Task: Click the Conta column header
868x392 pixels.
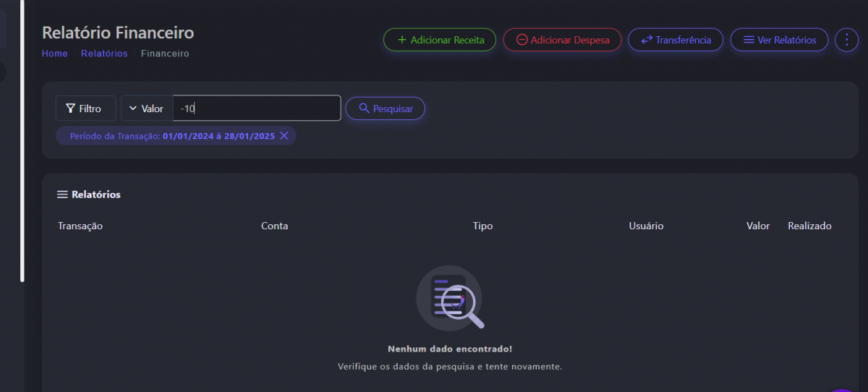Action: click(x=274, y=226)
